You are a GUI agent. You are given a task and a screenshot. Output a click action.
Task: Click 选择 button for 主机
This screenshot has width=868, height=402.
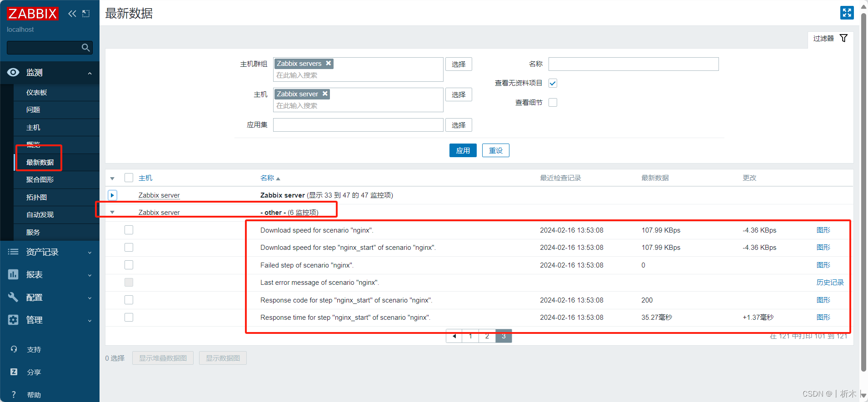[459, 94]
